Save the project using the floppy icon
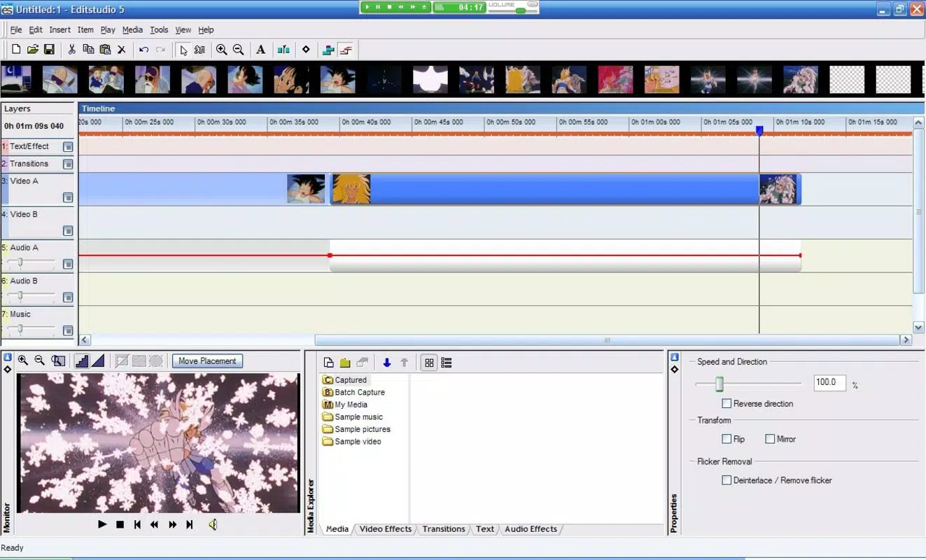Image resolution: width=926 pixels, height=560 pixels. click(x=49, y=50)
